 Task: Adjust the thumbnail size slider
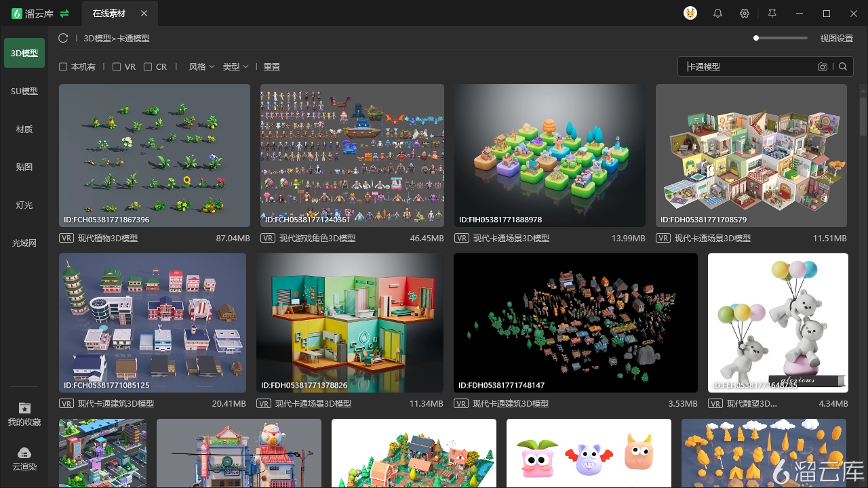pos(781,38)
